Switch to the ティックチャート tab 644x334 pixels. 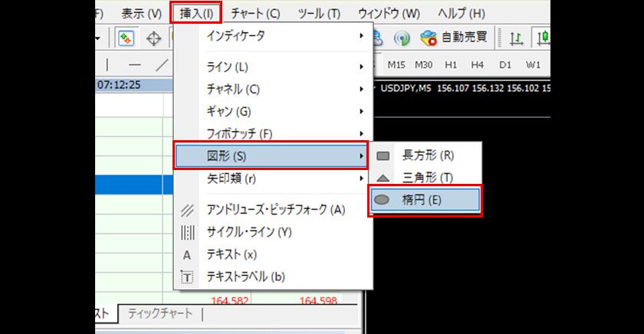[160, 314]
